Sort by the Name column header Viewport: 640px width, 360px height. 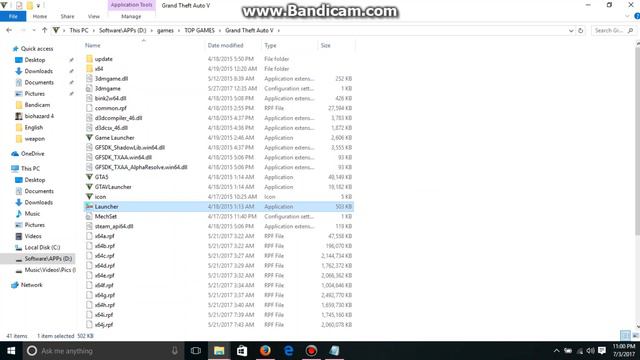pos(93,45)
